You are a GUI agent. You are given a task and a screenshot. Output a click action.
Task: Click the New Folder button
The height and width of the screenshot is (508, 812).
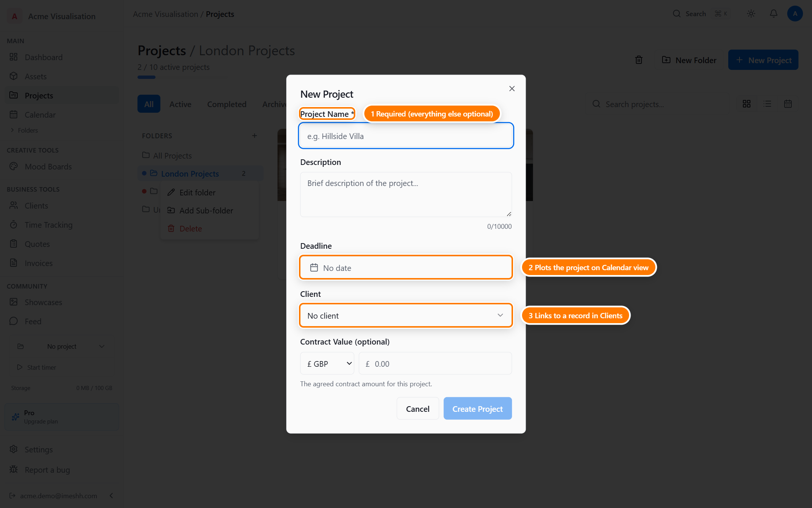pos(689,60)
